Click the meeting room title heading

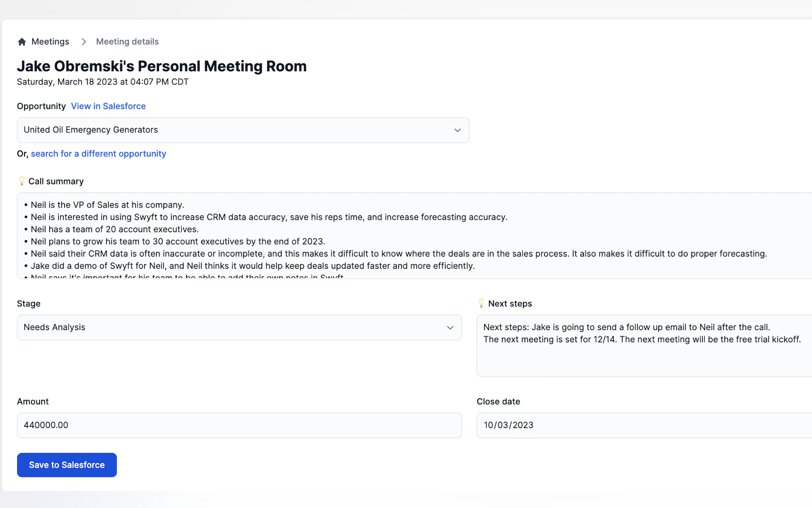162,66
